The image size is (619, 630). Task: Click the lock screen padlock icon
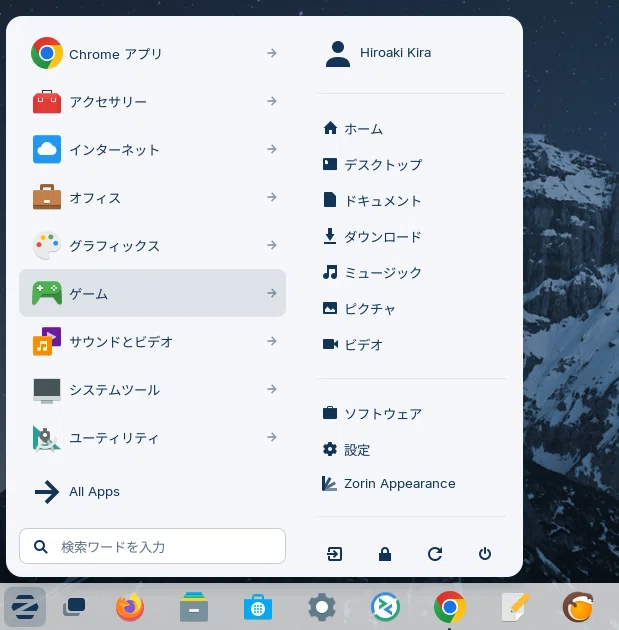point(385,554)
